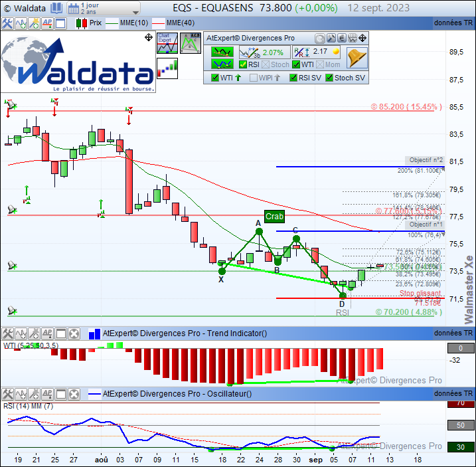The image size is (476, 467).
Task: Click the Objectif n°2 label
Action: pos(426,160)
